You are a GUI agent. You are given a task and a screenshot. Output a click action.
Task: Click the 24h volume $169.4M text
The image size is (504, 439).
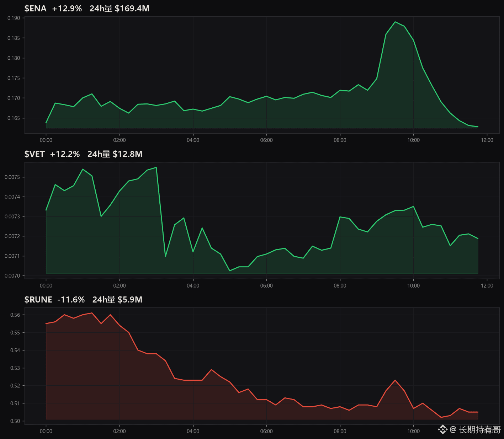[120, 9]
